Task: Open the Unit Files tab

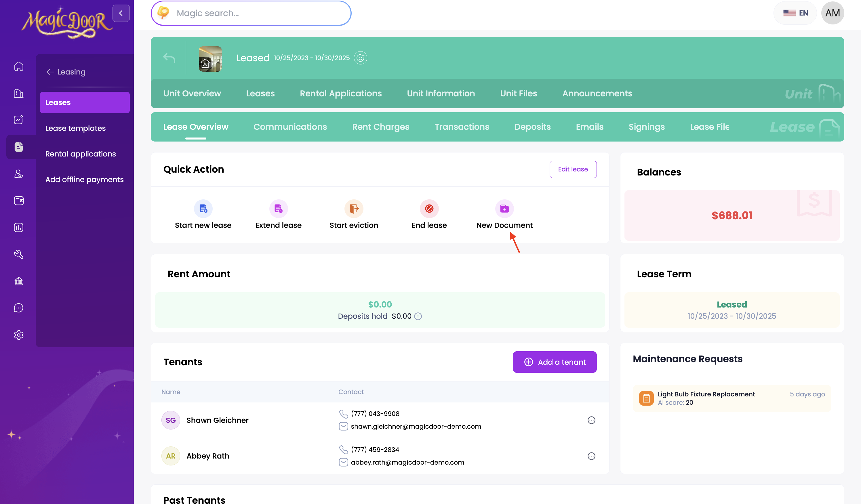Action: coord(518,93)
